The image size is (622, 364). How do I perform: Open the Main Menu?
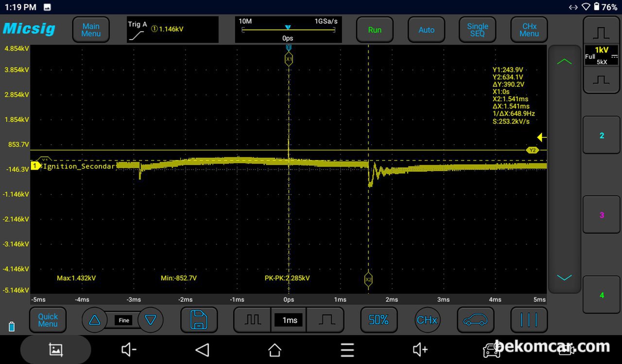pos(91,30)
